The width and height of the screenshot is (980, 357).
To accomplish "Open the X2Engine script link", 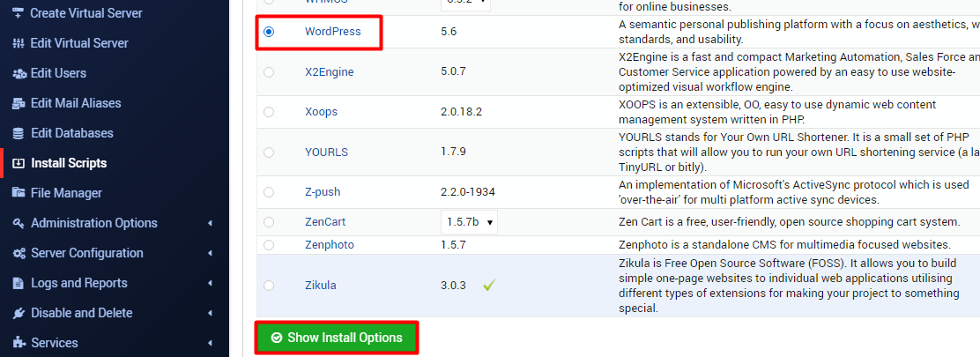I will 330,72.
